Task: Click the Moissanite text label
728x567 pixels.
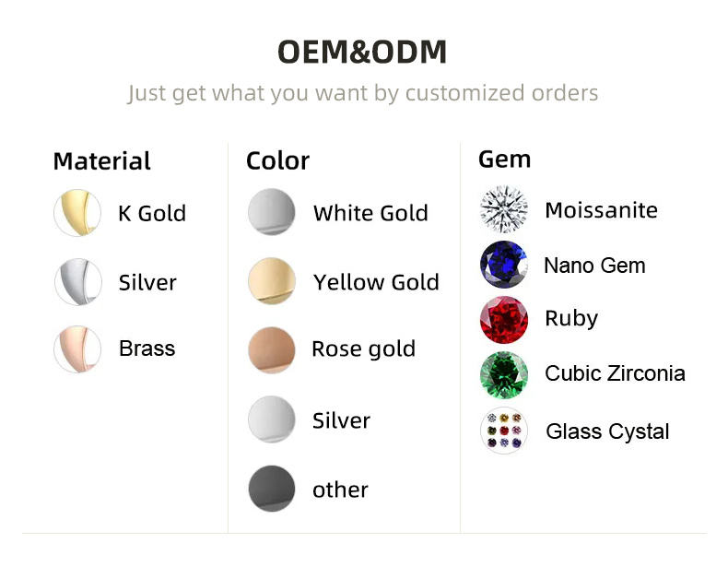Action: coord(601,210)
